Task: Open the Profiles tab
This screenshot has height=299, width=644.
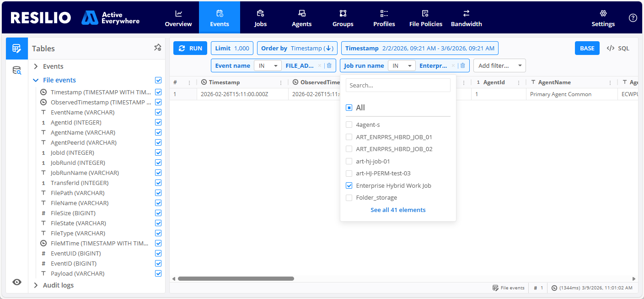Action: 384,18
